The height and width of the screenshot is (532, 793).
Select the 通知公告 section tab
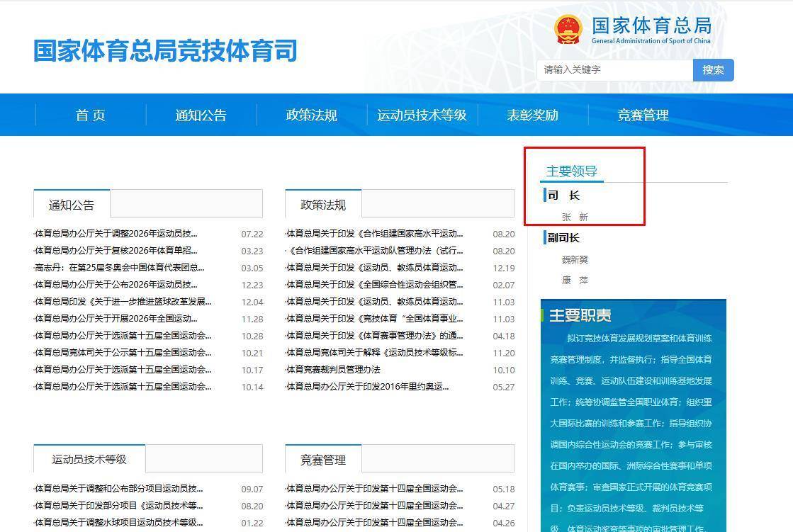tap(72, 205)
